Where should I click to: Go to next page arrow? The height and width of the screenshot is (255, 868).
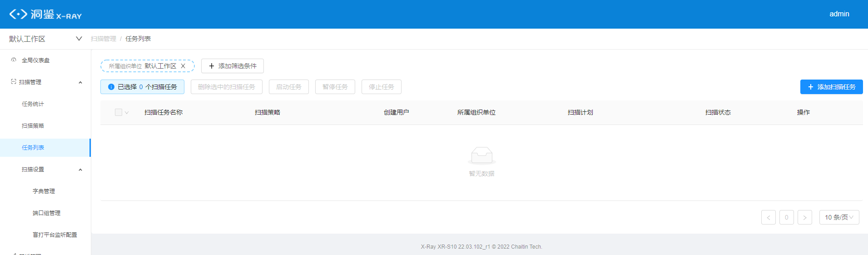coord(804,217)
